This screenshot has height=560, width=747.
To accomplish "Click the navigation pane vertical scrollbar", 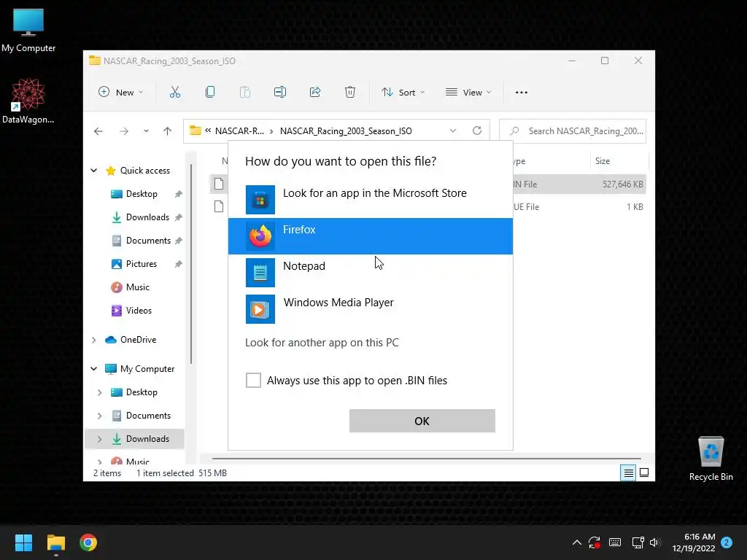I will 191,264.
